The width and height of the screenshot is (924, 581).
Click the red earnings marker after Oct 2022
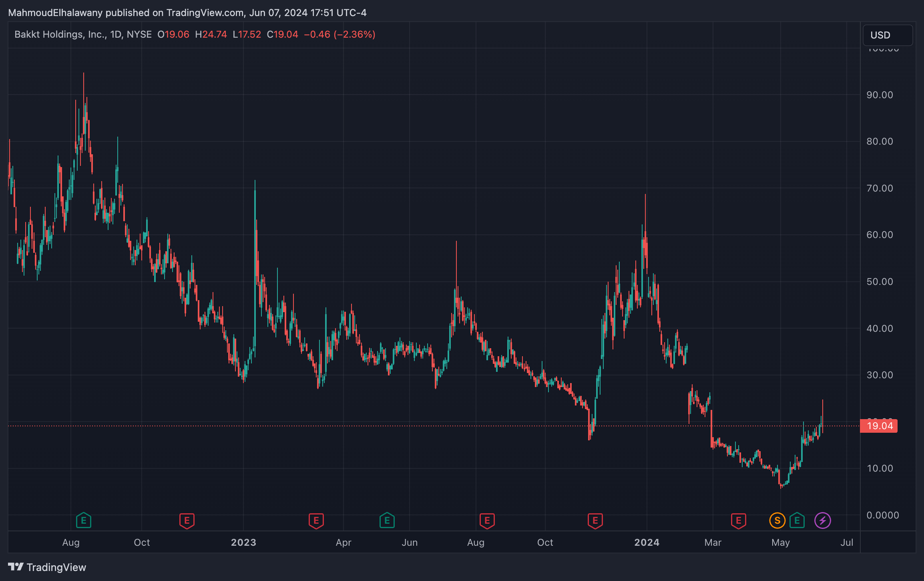(x=187, y=520)
